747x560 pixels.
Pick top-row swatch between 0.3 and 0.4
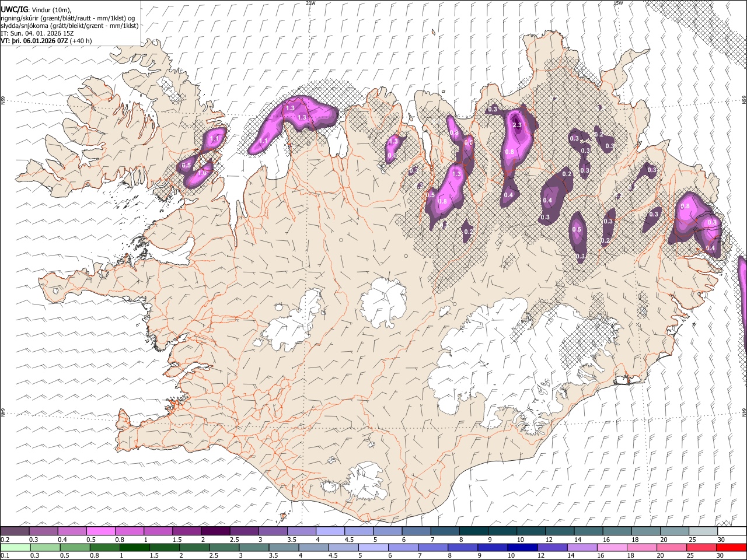43,531
